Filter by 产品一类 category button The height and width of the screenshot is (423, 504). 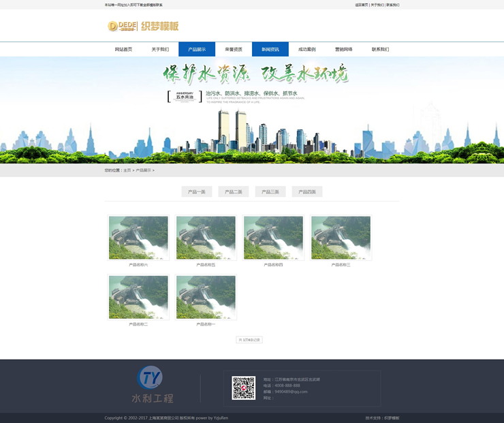[x=197, y=192]
